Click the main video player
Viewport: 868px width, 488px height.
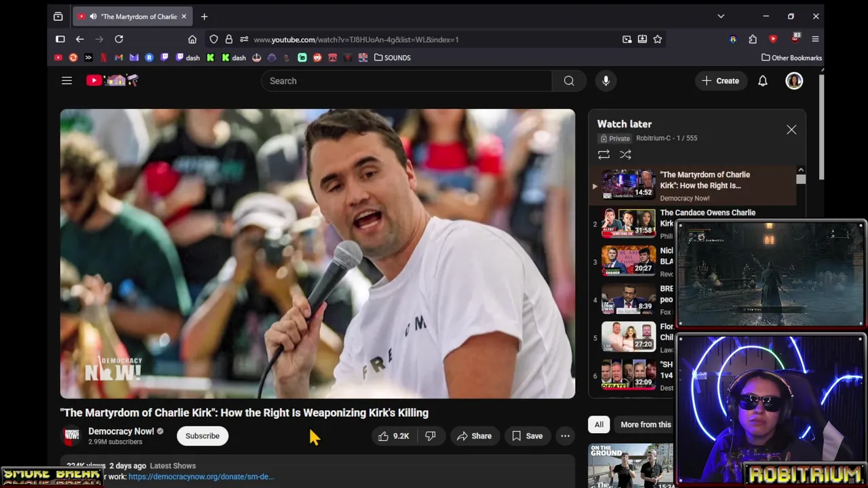point(317,253)
